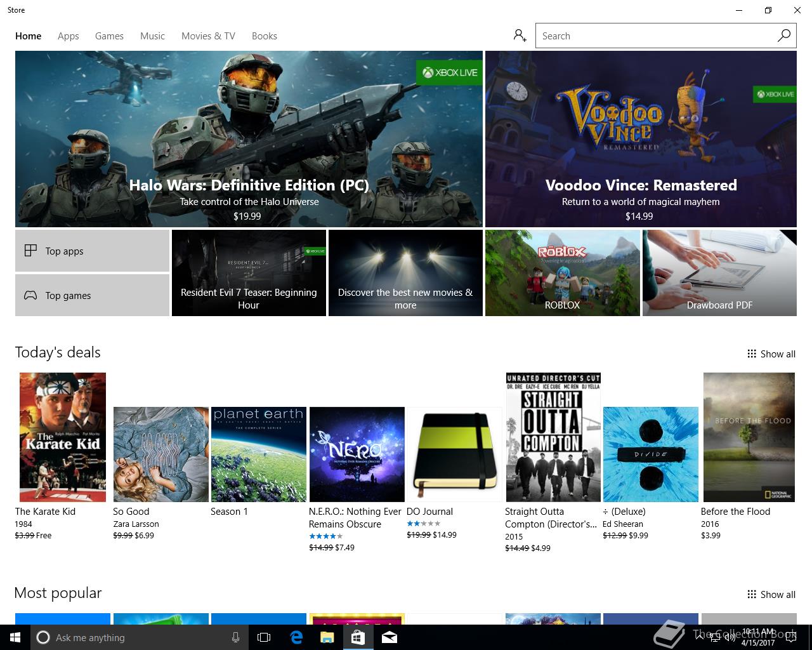The image size is (812, 650).
Task: Click the magnifying glass search icon
Action: pyautogui.click(x=784, y=36)
